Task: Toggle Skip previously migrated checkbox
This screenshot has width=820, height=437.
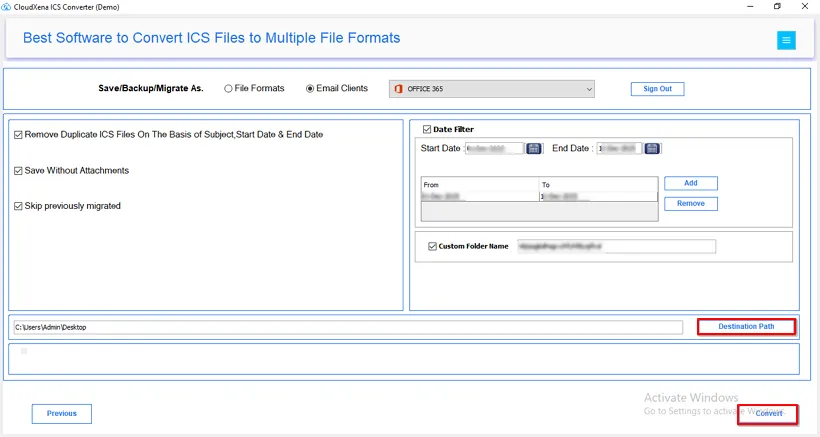Action: pyautogui.click(x=18, y=206)
